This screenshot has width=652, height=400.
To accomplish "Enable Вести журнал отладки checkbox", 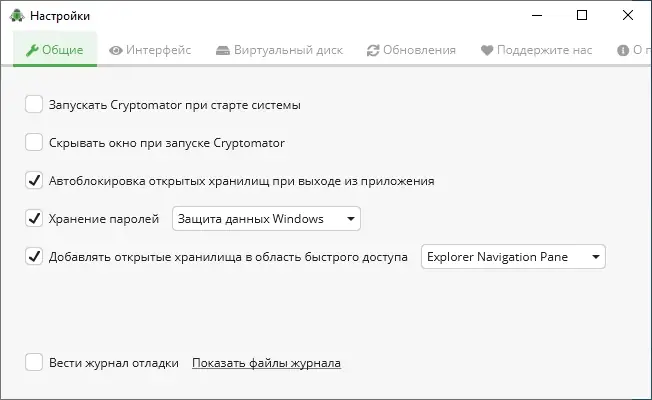I will [34, 363].
